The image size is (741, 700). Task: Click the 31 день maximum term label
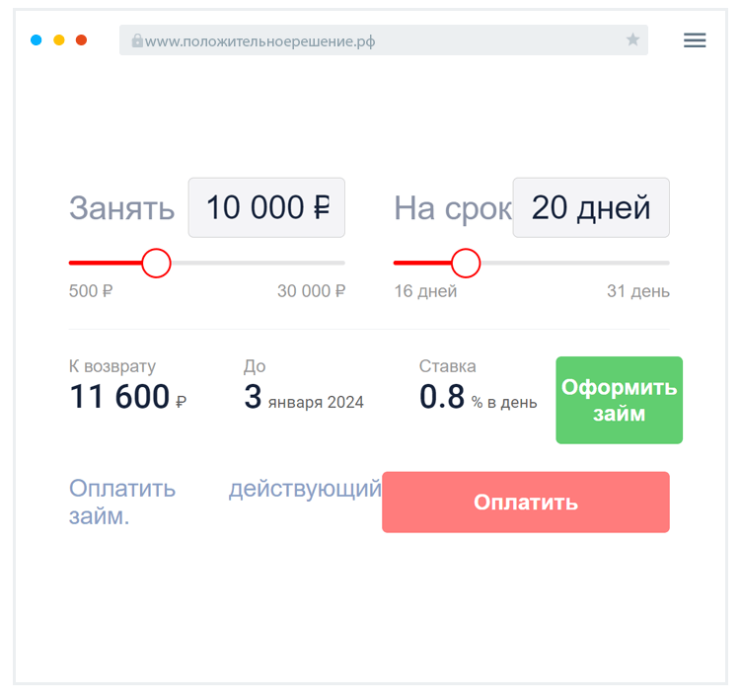pyautogui.click(x=638, y=291)
